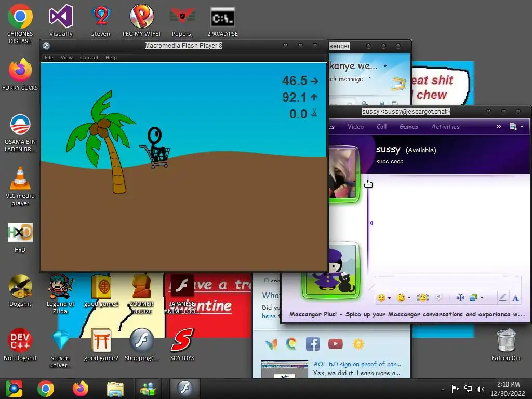Click the sun weather icon in Messenger
This screenshot has height=399, width=532.
click(358, 344)
